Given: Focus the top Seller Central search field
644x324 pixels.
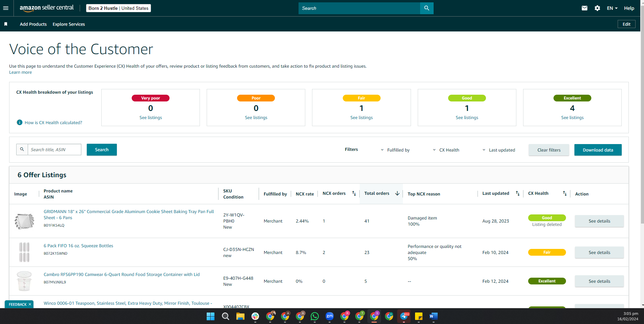Looking at the screenshot, I should click(359, 8).
